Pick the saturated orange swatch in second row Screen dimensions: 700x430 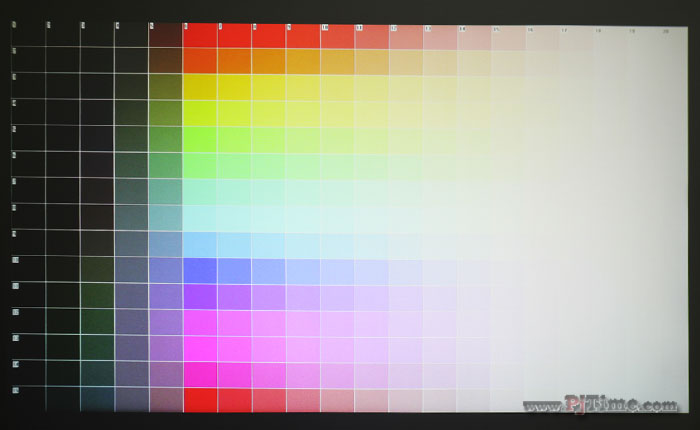[x=200, y=60]
